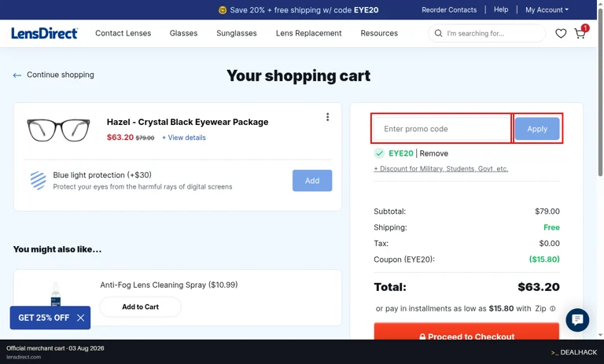604x364 pixels.
Task: Open the Glasses menu
Action: tap(183, 33)
